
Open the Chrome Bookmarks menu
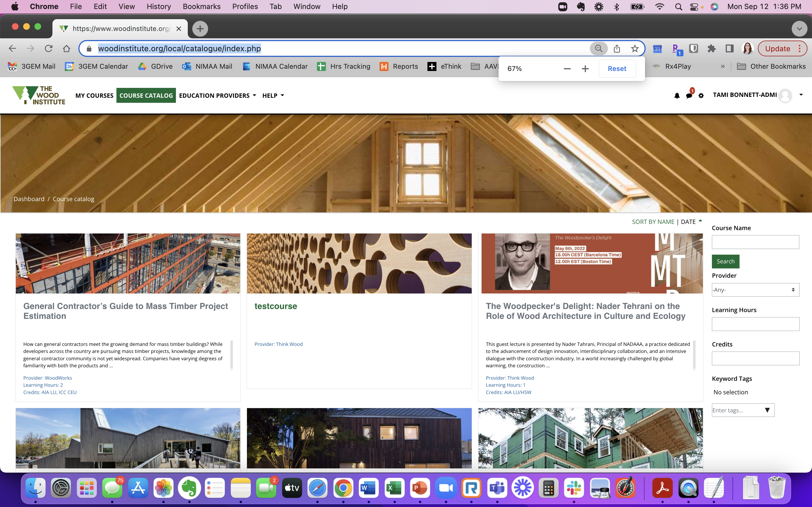pyautogui.click(x=201, y=6)
